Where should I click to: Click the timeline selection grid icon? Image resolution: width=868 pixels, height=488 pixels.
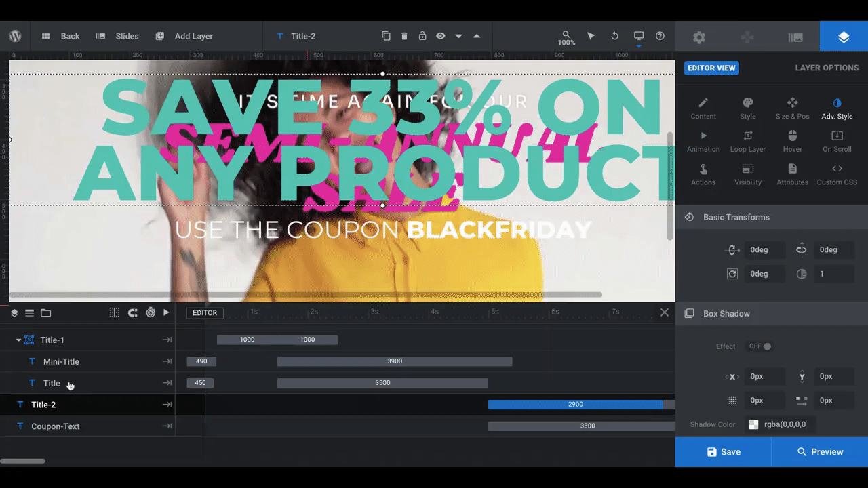(x=114, y=312)
